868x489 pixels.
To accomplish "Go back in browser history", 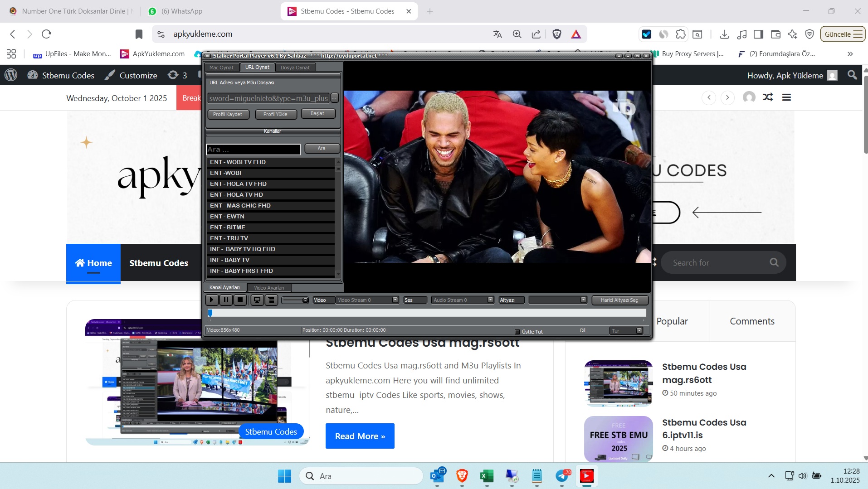I will pyautogui.click(x=13, y=34).
